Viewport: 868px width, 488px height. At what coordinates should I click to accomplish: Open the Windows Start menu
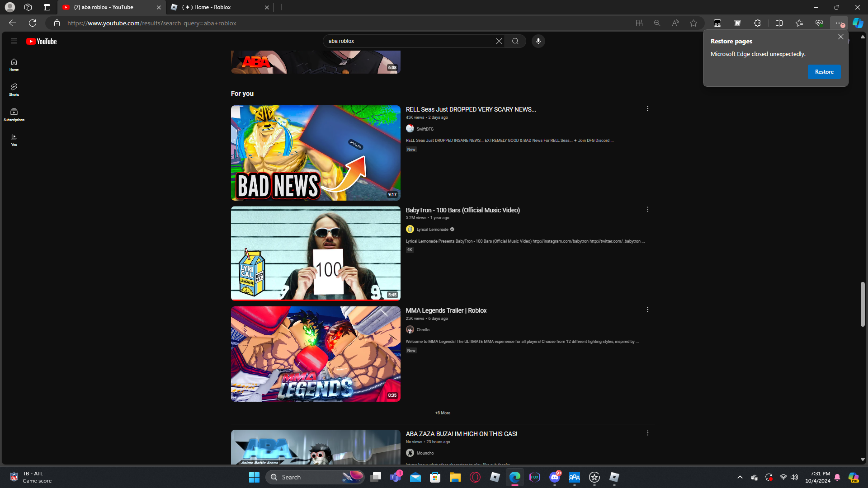click(x=254, y=477)
